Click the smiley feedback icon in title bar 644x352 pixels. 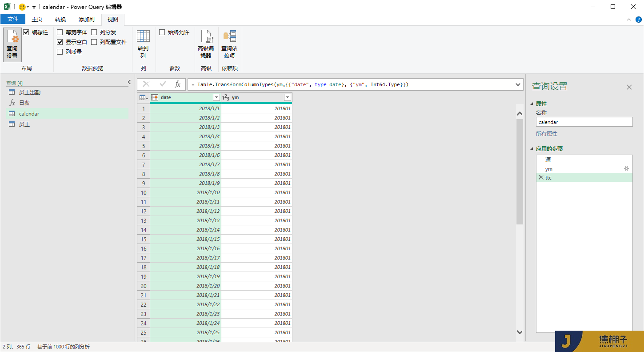coord(22,7)
